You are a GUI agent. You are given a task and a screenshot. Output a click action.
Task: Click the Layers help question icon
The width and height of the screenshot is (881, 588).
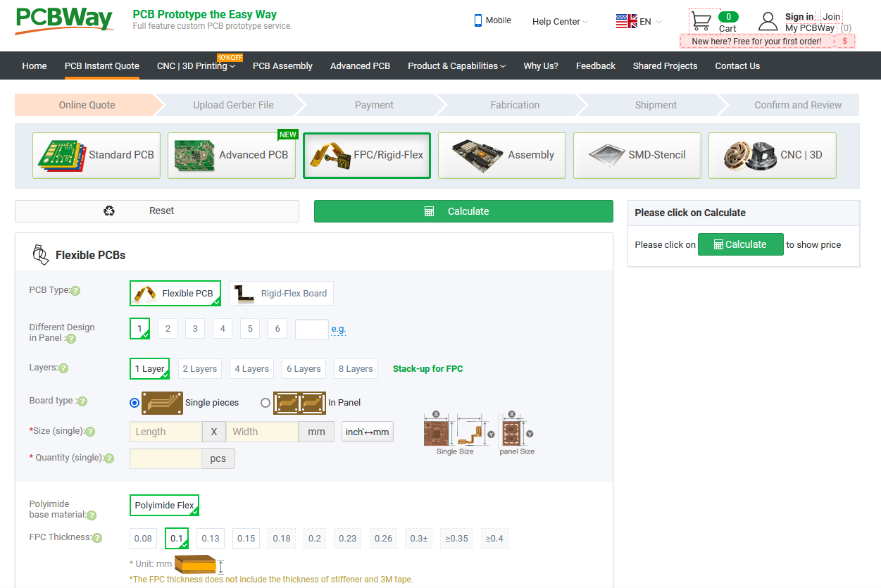coord(63,368)
